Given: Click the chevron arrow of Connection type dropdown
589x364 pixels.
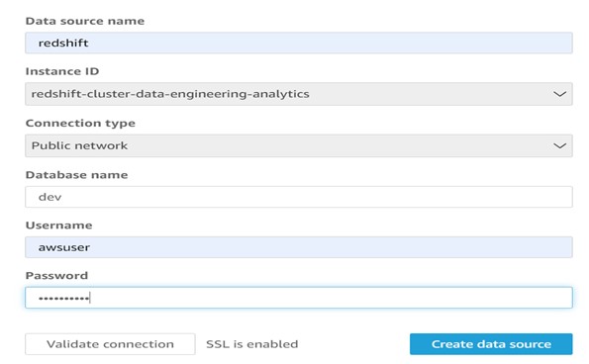Looking at the screenshot, I should [x=559, y=146].
